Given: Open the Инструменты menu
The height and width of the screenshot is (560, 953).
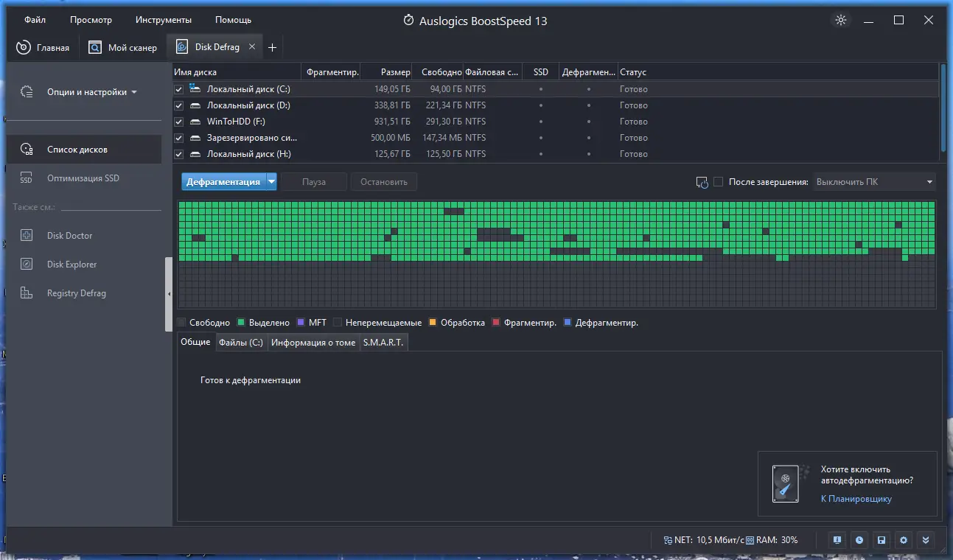Looking at the screenshot, I should click(x=164, y=20).
